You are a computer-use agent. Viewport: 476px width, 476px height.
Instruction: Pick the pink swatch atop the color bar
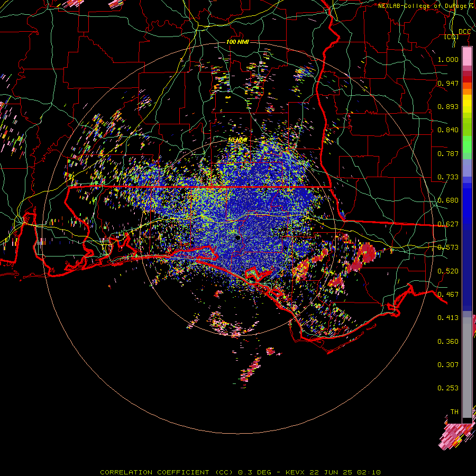pyautogui.click(x=467, y=56)
